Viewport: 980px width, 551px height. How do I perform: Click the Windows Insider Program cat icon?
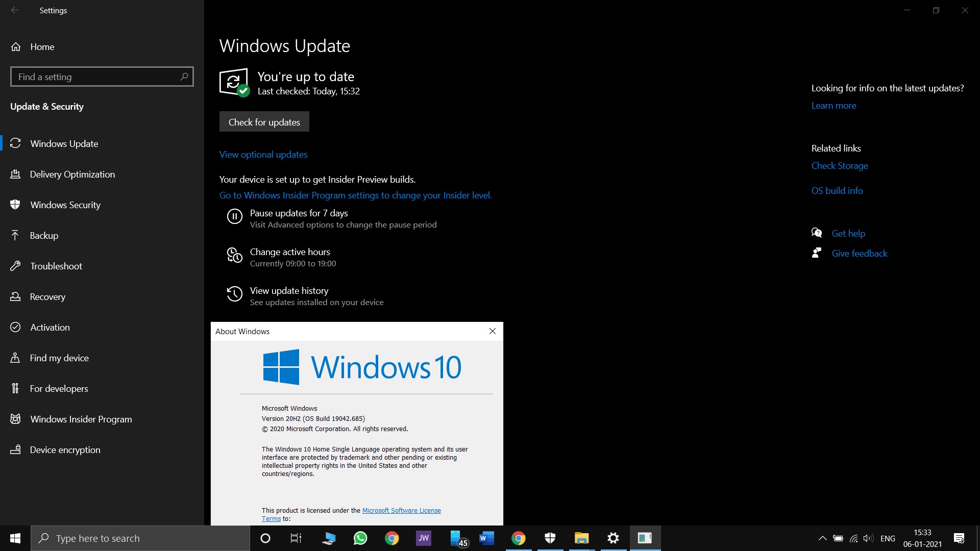pyautogui.click(x=15, y=419)
